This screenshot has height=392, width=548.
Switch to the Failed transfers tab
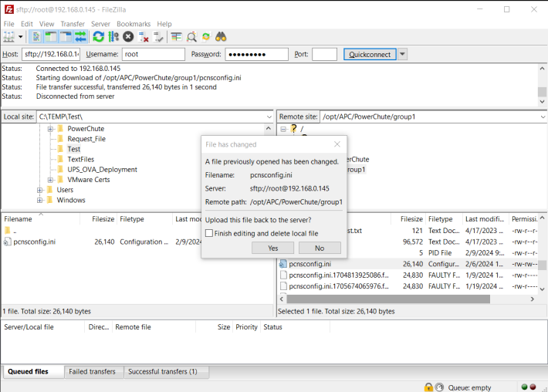tap(92, 372)
